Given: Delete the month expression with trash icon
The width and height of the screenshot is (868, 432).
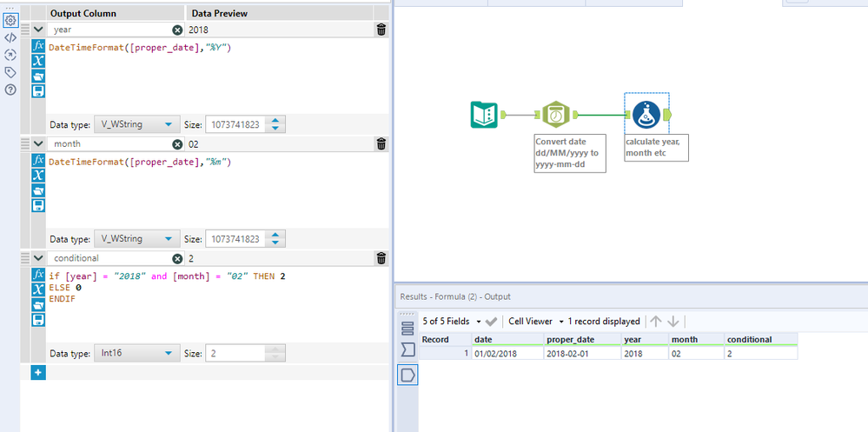Looking at the screenshot, I should 381,144.
